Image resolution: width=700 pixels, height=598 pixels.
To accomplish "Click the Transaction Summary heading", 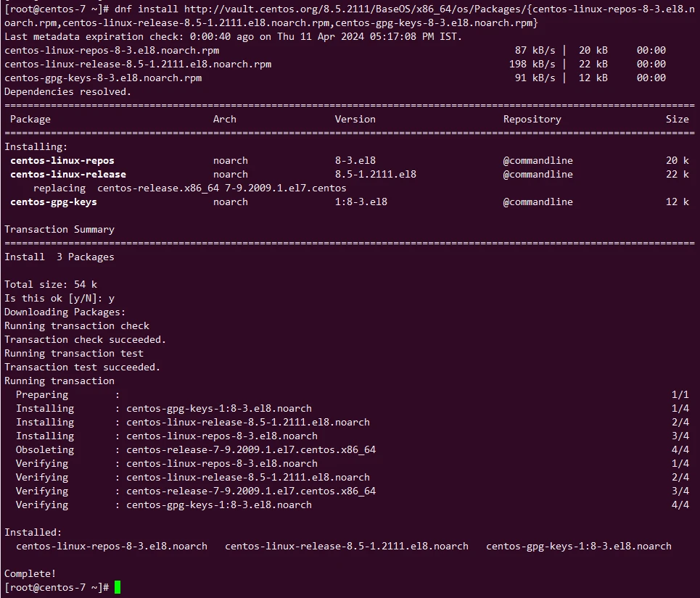I will pos(59,229).
